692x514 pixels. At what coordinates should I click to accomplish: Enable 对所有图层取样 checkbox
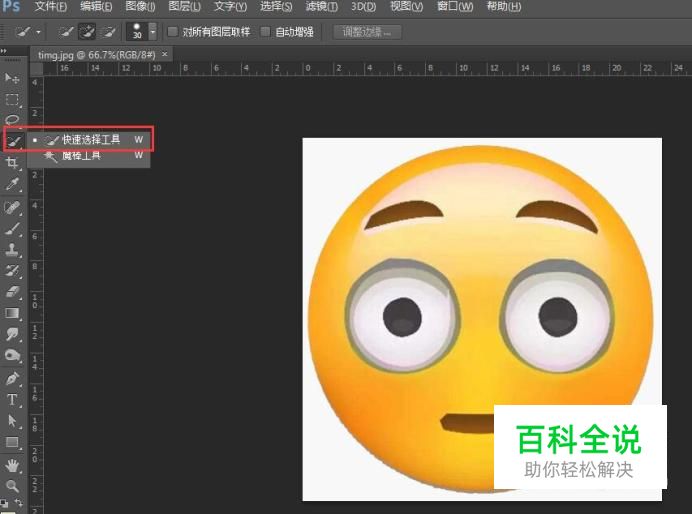(x=173, y=32)
